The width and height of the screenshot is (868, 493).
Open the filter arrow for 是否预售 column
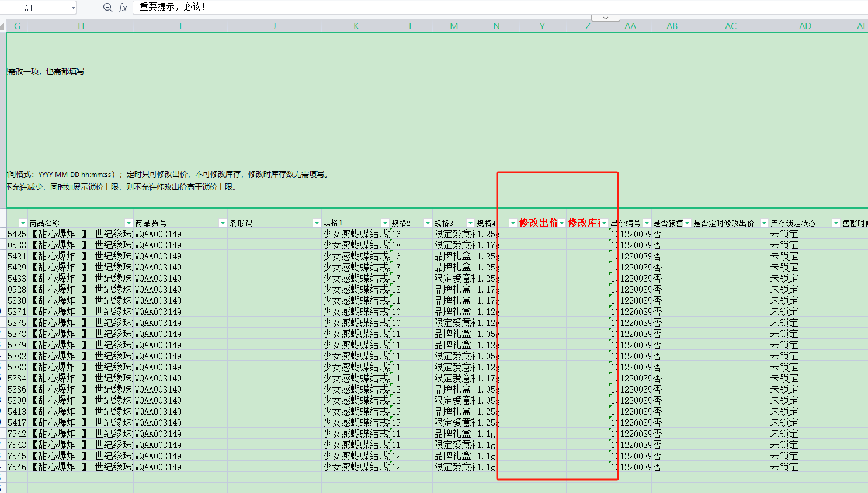point(688,223)
